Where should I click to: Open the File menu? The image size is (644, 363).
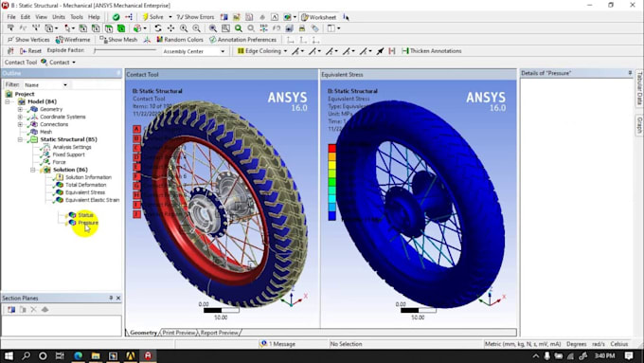pos(11,17)
